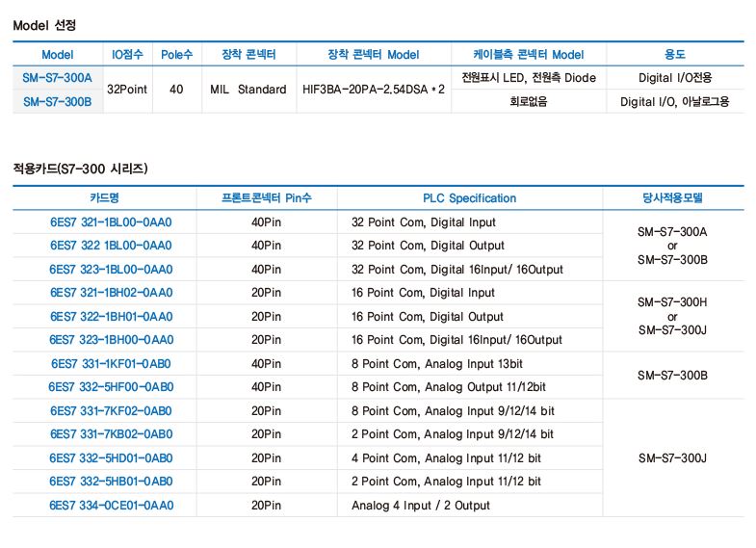The height and width of the screenshot is (548, 756).
Task: Click 16 Point Com, Digital Input spec
Action: 424,293
